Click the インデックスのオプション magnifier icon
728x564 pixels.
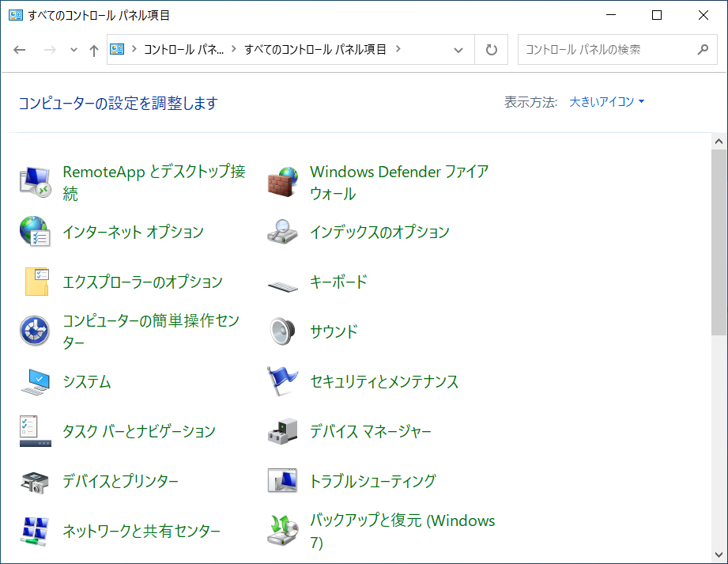pos(283,232)
